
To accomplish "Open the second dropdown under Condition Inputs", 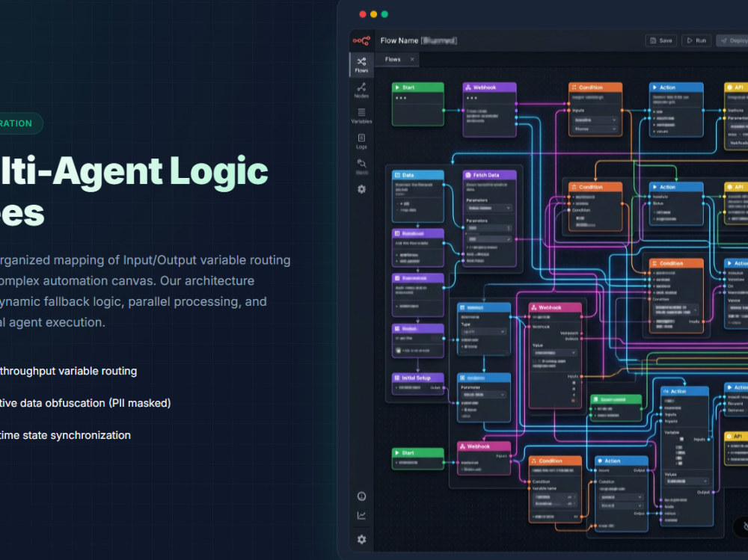I will (595, 129).
